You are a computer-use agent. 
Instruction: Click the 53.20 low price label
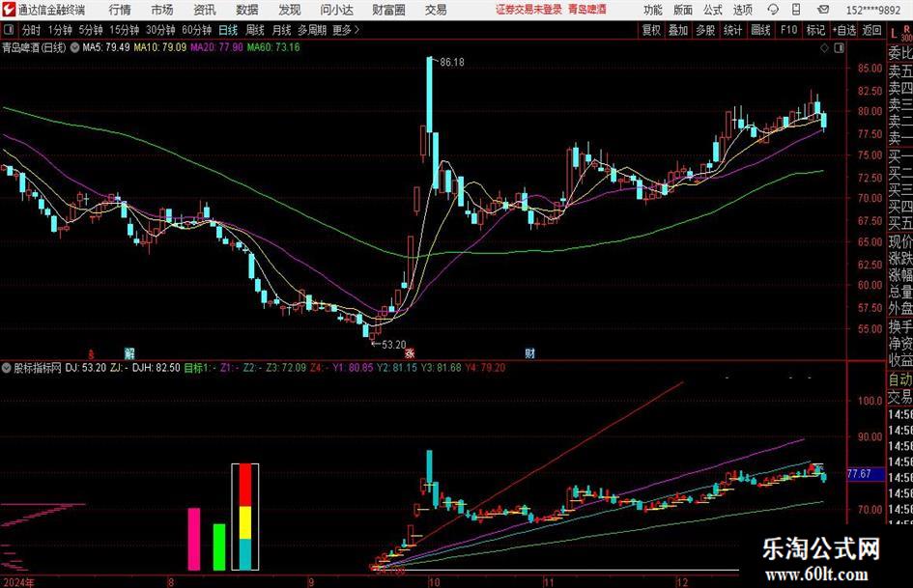(393, 345)
